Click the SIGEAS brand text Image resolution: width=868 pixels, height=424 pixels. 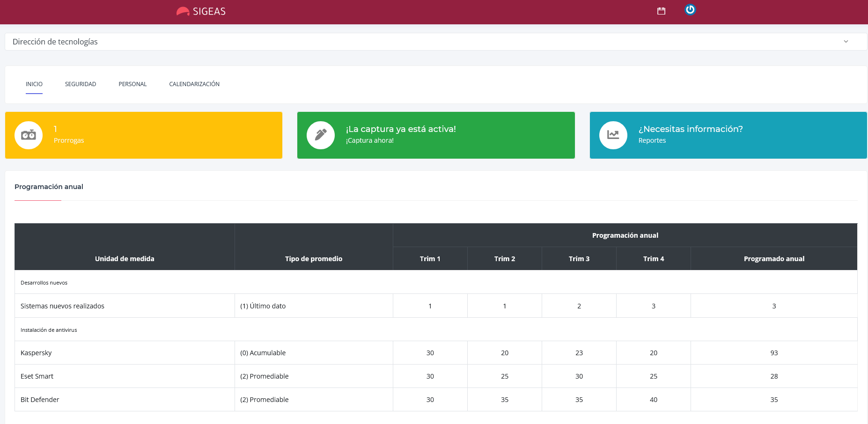[209, 12]
